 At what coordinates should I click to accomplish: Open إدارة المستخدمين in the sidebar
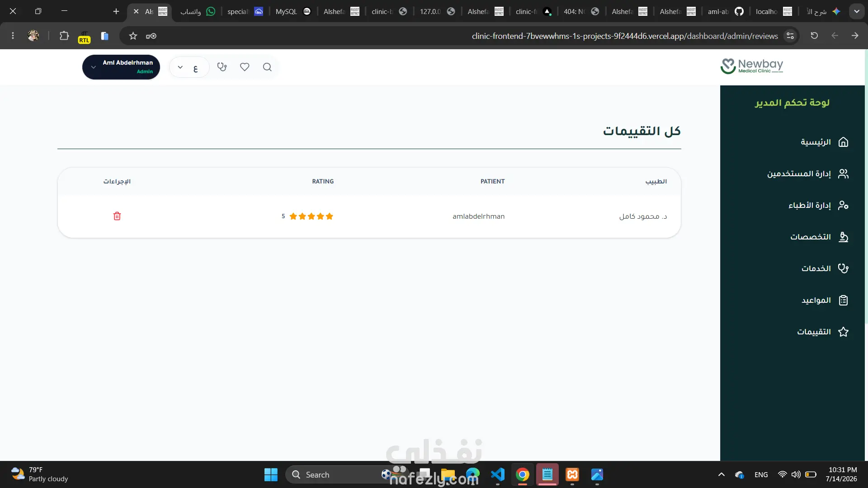pos(808,174)
